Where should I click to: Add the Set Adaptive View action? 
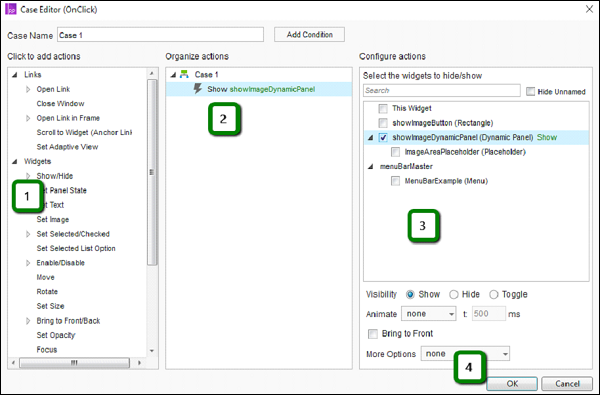[67, 147]
